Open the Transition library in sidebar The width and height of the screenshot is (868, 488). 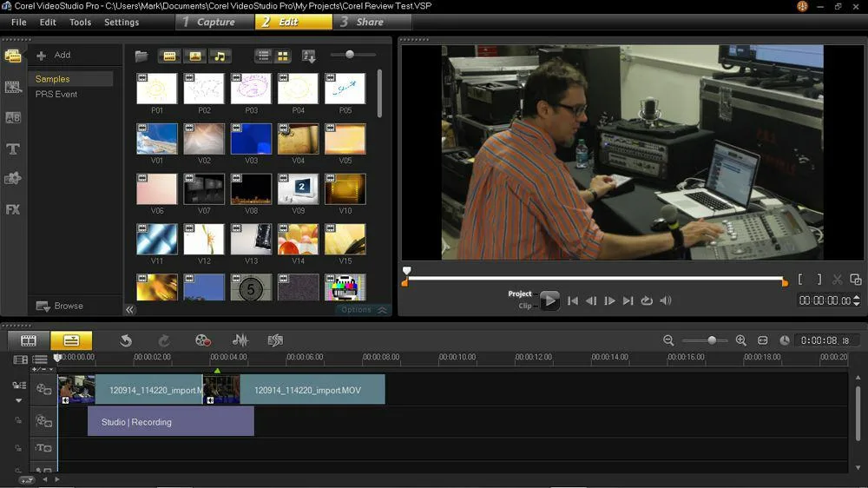[13, 117]
